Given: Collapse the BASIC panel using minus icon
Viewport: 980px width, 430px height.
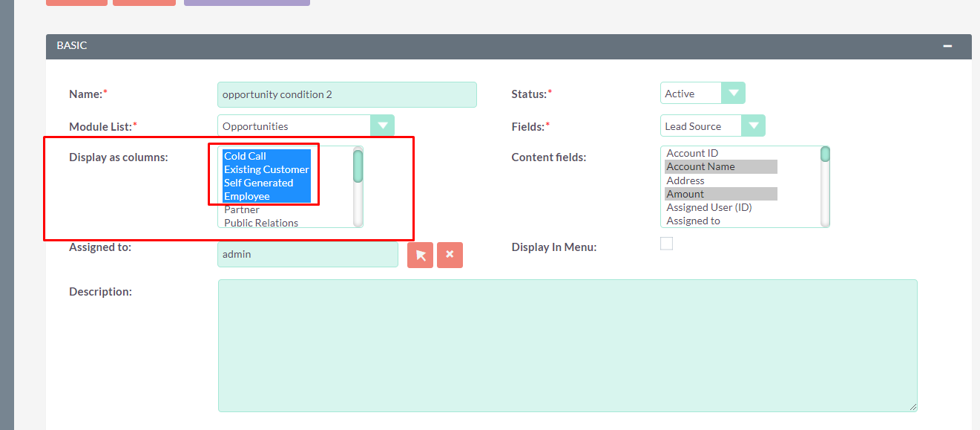Looking at the screenshot, I should click(947, 45).
